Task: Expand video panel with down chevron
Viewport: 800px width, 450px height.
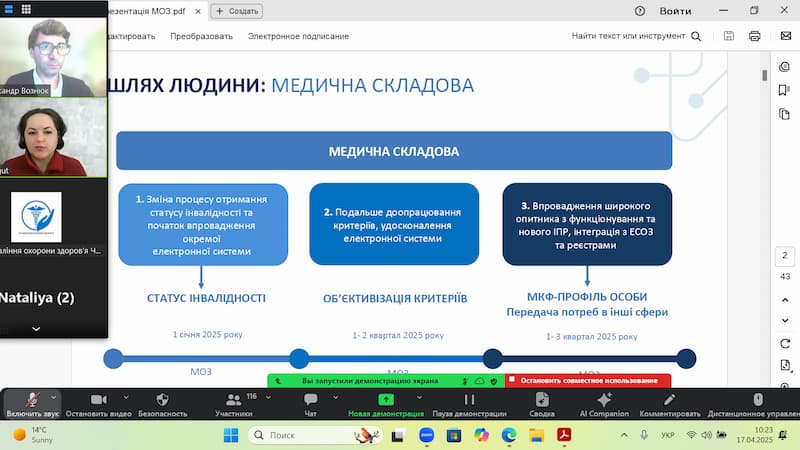Action: tap(36, 329)
